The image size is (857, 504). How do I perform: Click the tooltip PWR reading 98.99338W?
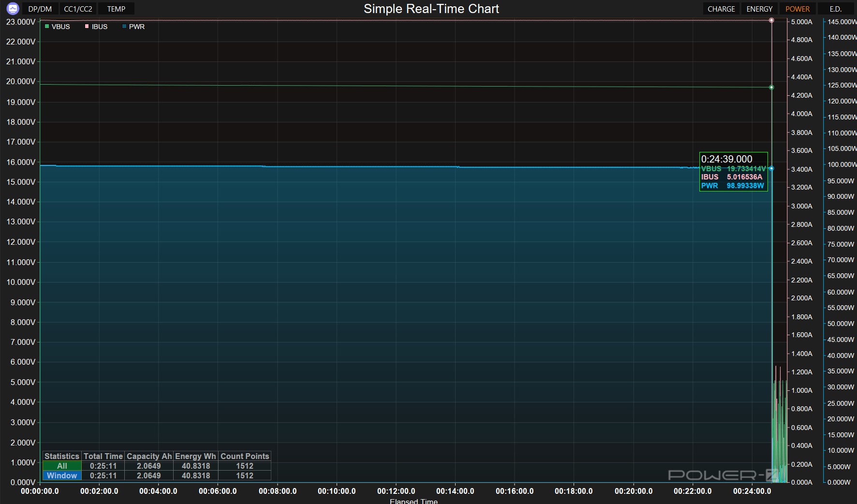click(x=745, y=186)
